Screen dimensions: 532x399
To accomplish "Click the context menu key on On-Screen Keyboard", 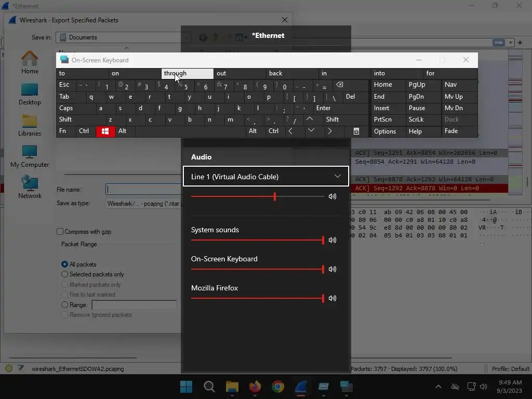I will tap(356, 131).
